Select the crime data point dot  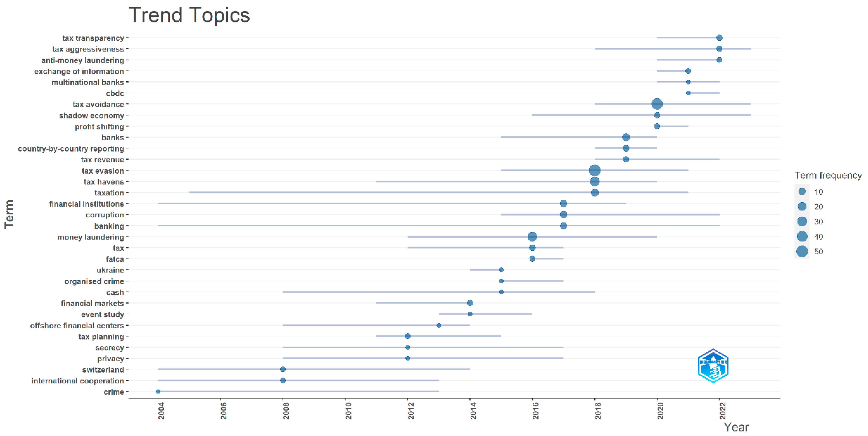click(x=158, y=392)
